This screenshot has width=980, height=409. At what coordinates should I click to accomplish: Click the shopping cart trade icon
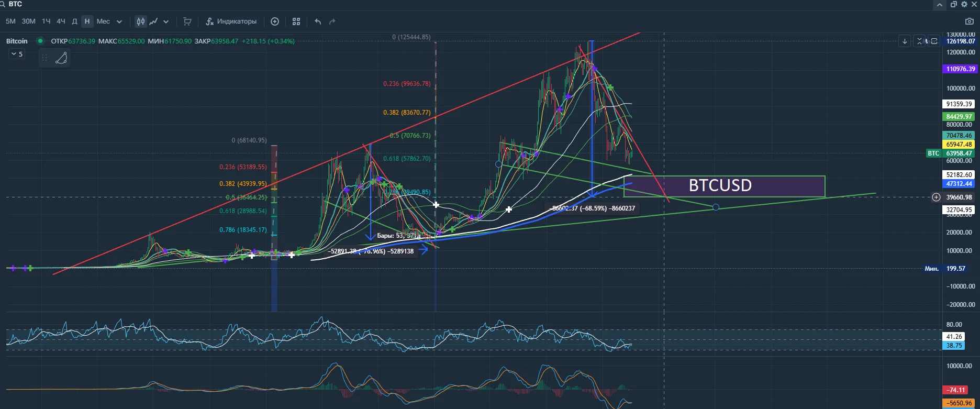pyautogui.click(x=187, y=21)
